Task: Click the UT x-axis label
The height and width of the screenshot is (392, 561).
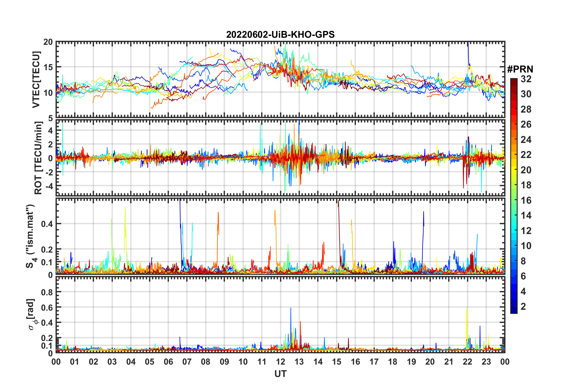Action: pos(280,374)
